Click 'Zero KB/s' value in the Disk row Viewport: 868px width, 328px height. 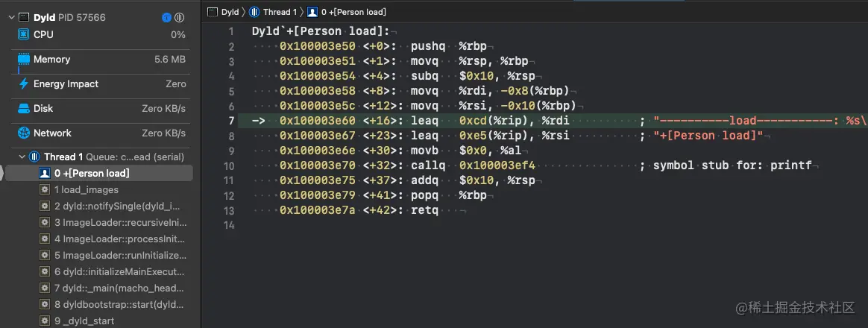click(164, 108)
